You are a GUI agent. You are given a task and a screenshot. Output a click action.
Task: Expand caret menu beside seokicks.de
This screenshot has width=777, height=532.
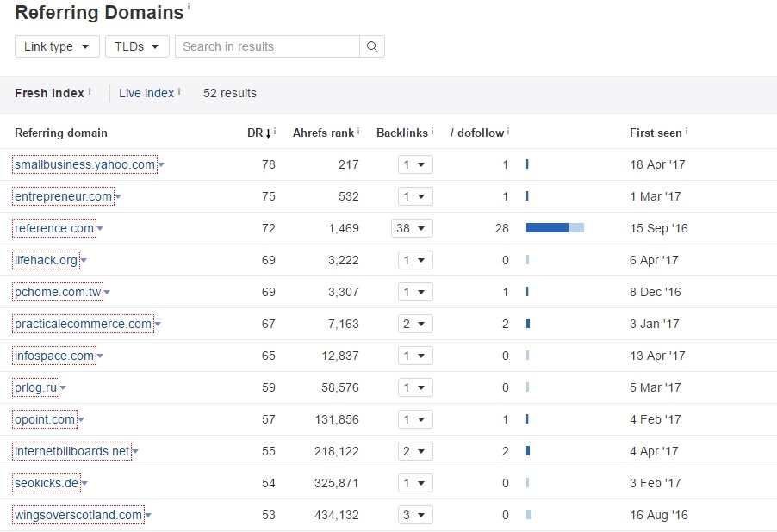point(84,484)
